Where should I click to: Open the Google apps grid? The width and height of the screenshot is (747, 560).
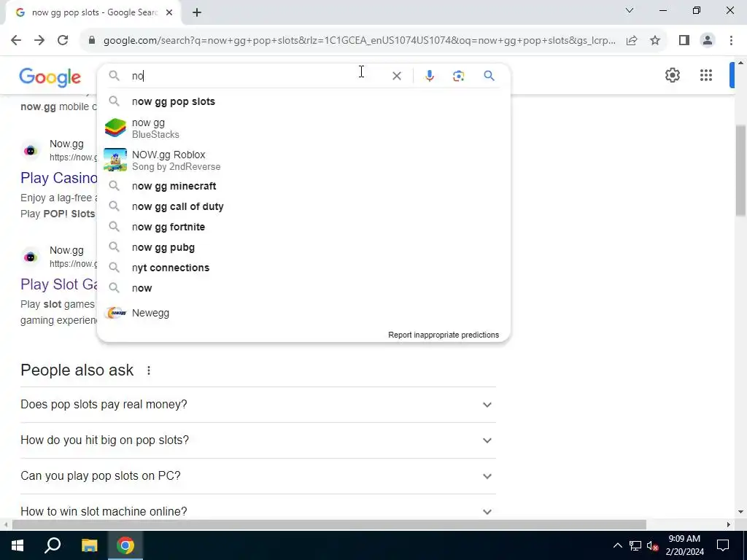pos(706,75)
